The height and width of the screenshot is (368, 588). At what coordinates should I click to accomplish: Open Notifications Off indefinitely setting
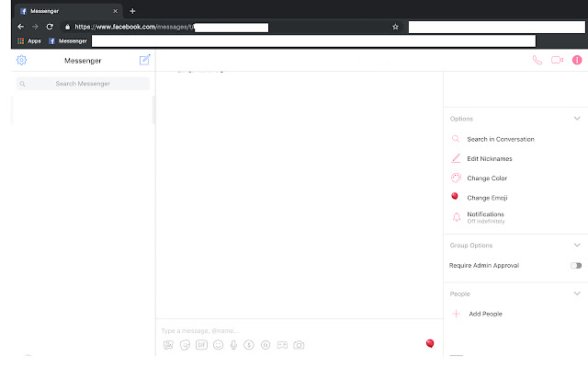pos(486,217)
